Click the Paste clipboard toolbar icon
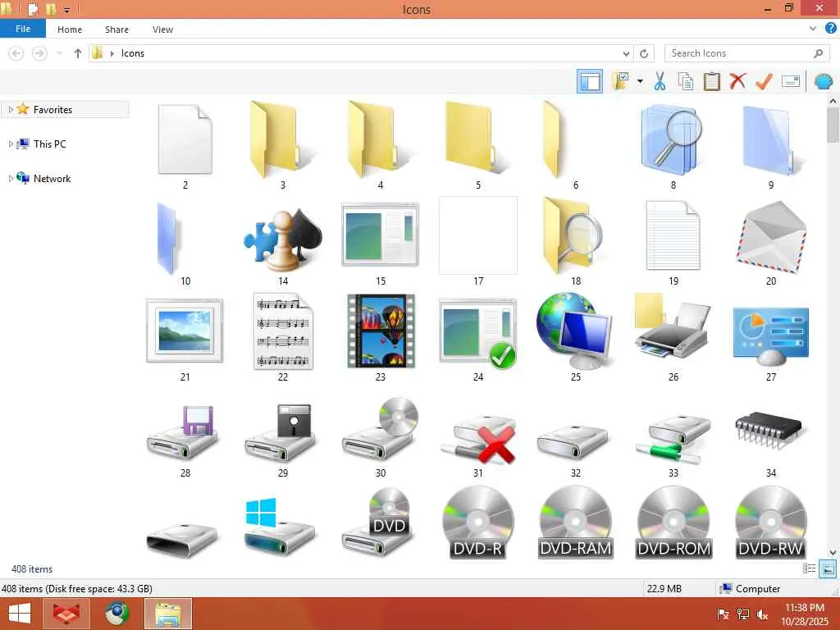 [x=711, y=81]
